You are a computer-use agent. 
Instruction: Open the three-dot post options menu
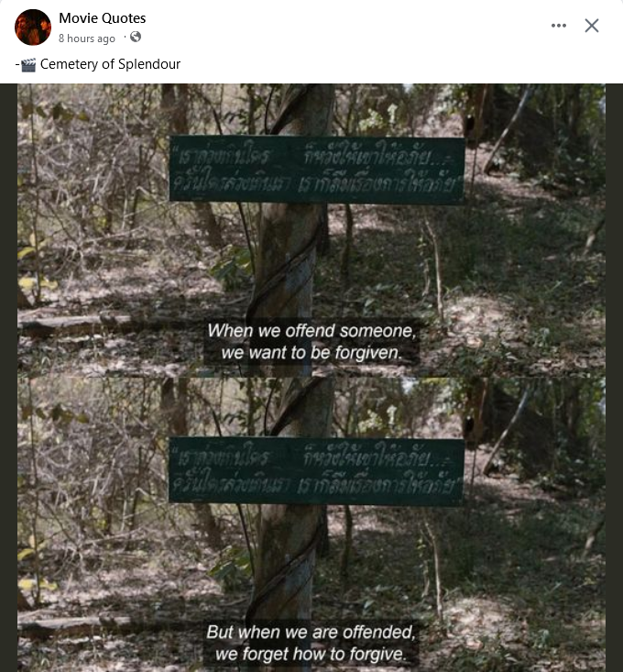click(x=559, y=26)
